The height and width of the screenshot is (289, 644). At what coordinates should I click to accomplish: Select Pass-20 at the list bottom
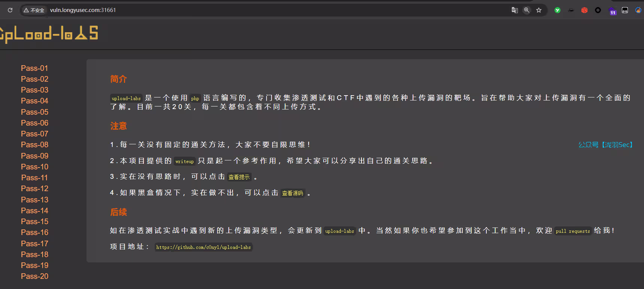[34, 276]
